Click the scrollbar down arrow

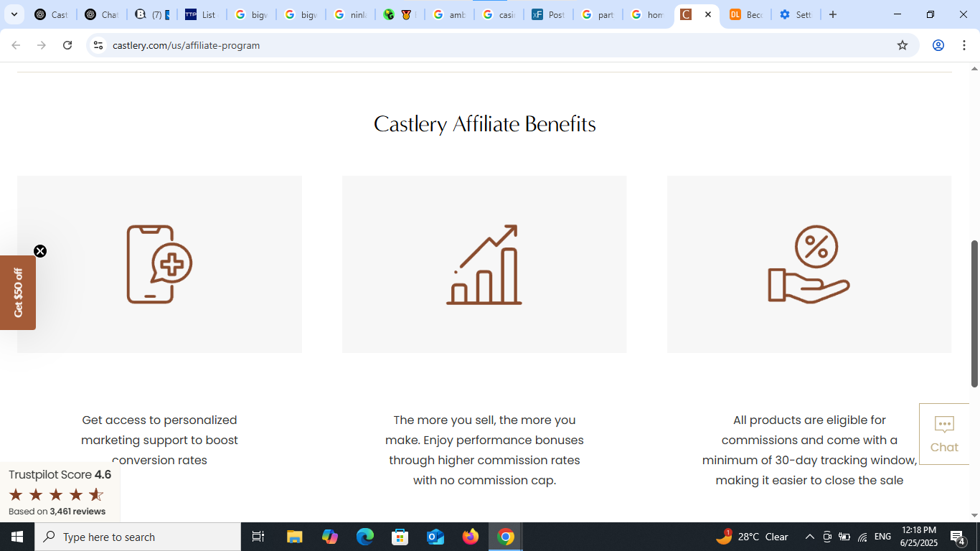(974, 515)
